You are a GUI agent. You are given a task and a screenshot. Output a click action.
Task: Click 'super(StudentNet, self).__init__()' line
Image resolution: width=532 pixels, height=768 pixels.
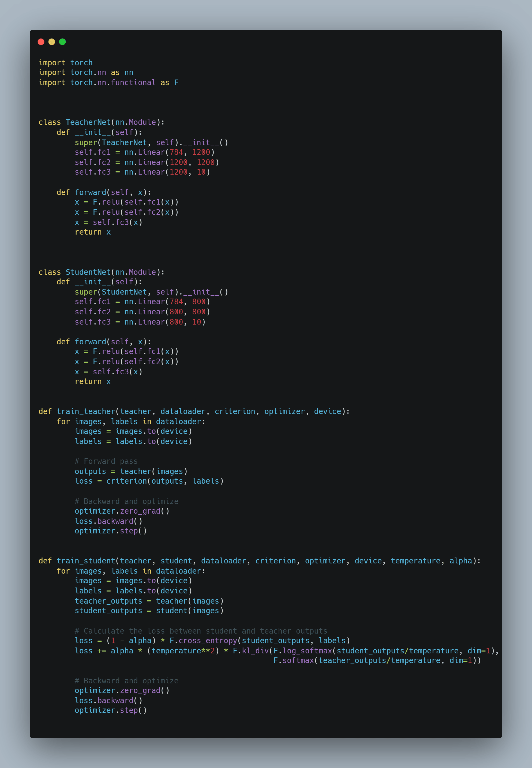point(151,292)
